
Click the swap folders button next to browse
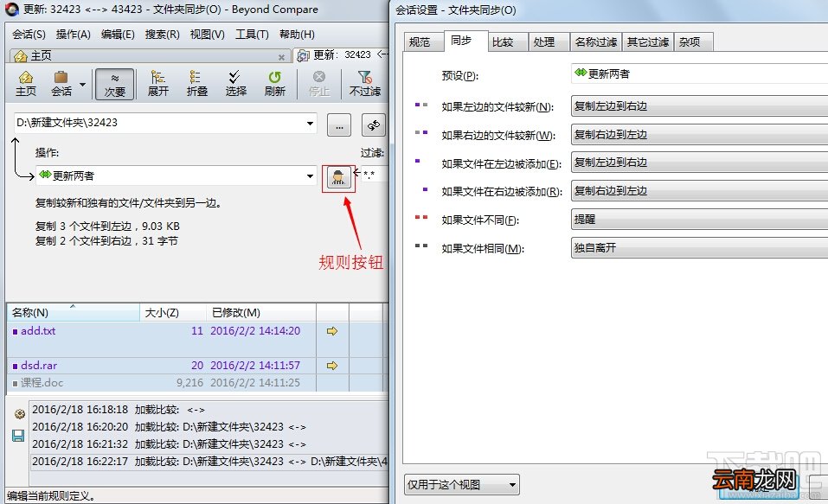[x=374, y=125]
